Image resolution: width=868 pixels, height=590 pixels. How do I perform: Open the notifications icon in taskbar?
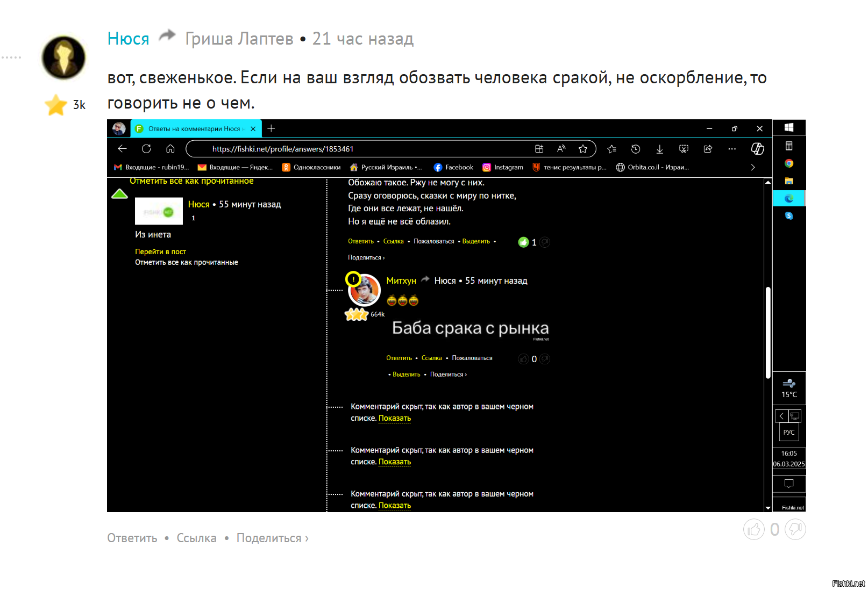coord(789,484)
